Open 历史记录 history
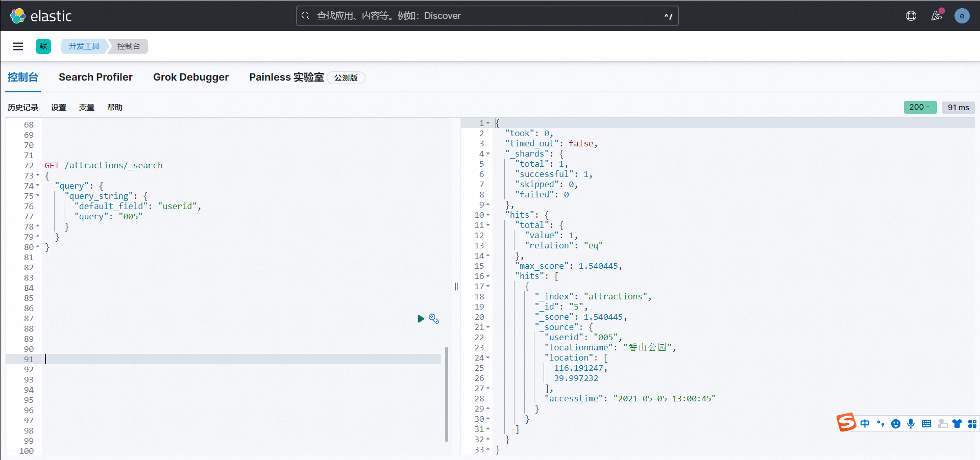Viewport: 980px width, 460px height. pos(23,108)
